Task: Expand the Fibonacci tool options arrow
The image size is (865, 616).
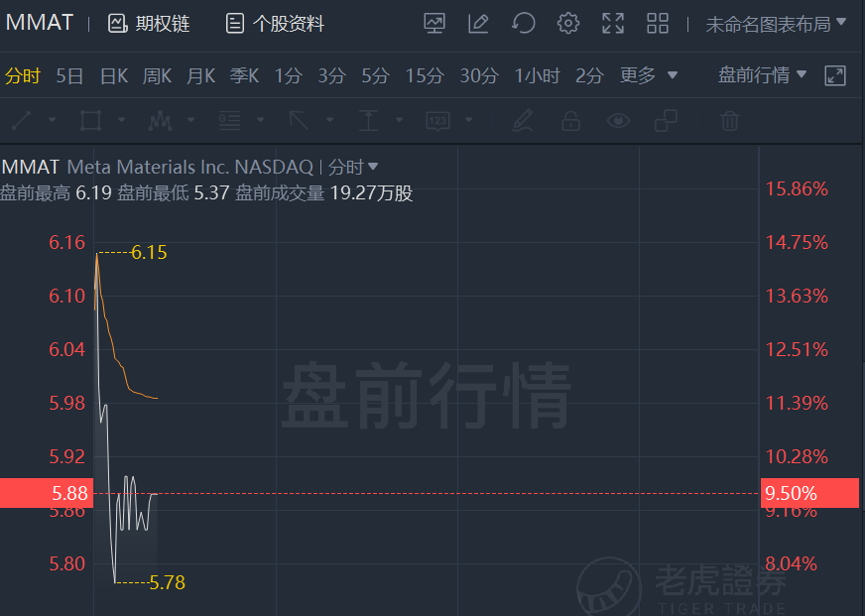Action: [260, 120]
